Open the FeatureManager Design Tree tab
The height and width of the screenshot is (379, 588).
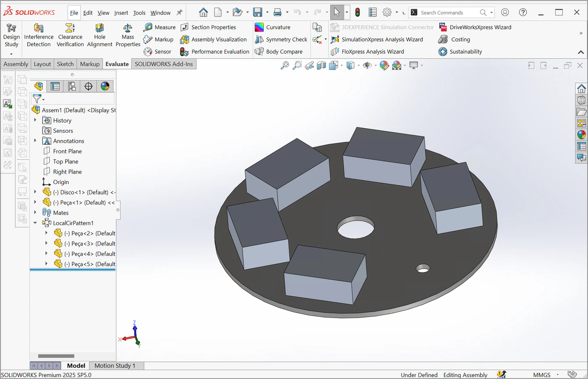39,86
